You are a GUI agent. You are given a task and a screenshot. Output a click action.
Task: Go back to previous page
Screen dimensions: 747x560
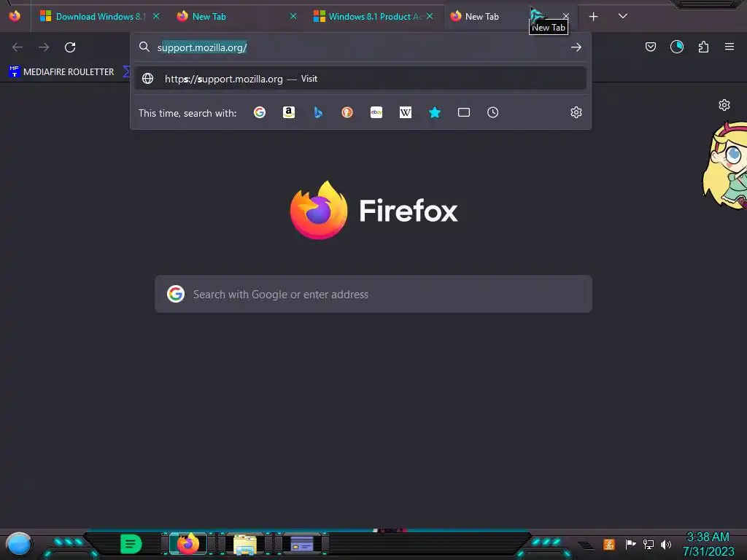point(18,47)
